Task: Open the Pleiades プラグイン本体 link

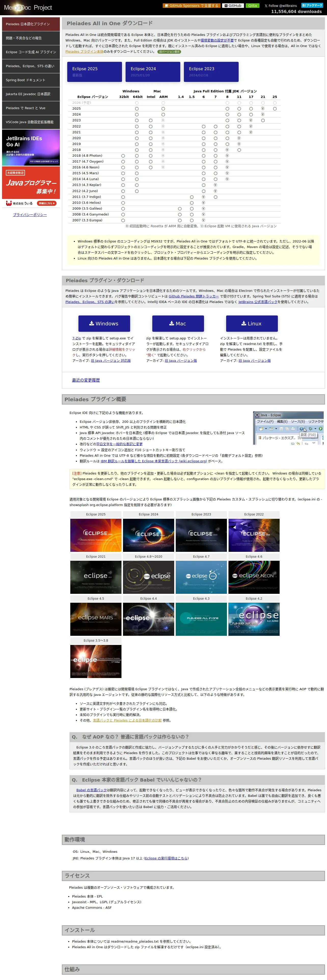Action: (84, 52)
